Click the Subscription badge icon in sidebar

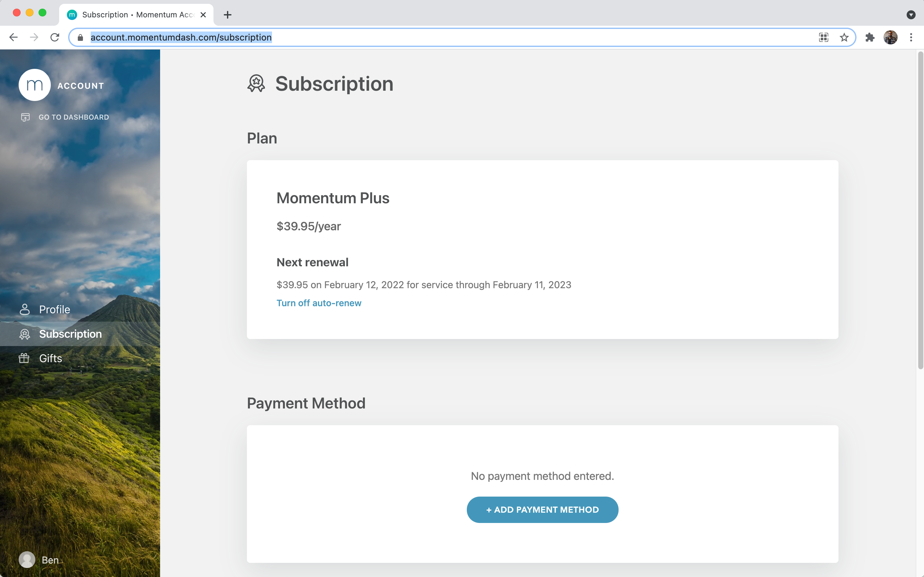tap(25, 334)
